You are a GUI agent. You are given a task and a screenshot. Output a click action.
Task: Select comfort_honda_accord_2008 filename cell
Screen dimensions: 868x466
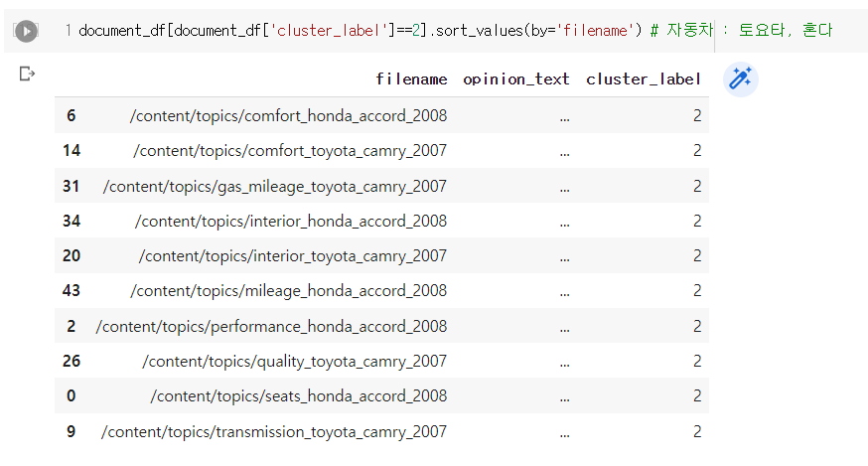[288, 115]
